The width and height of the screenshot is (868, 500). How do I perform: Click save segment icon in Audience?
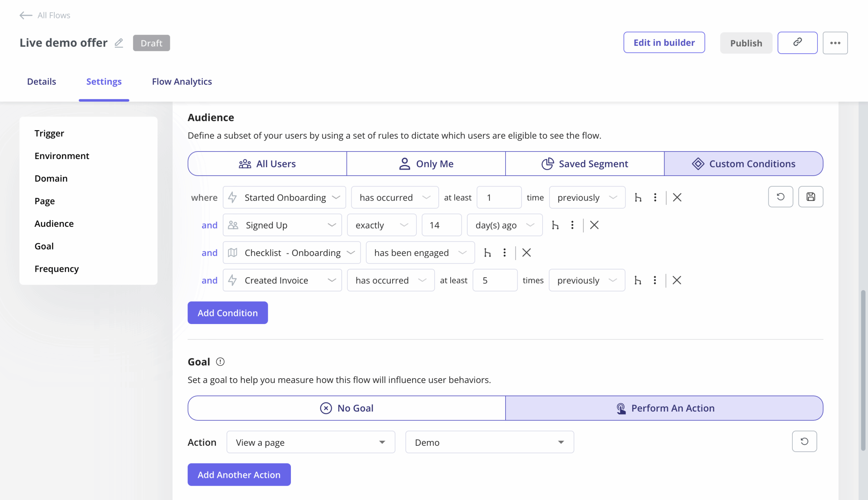(810, 197)
